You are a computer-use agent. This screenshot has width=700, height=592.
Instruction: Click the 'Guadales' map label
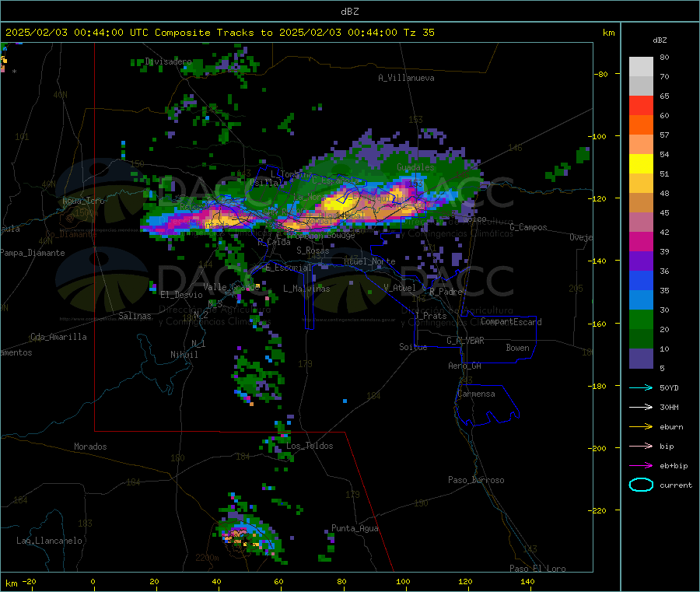(x=415, y=167)
